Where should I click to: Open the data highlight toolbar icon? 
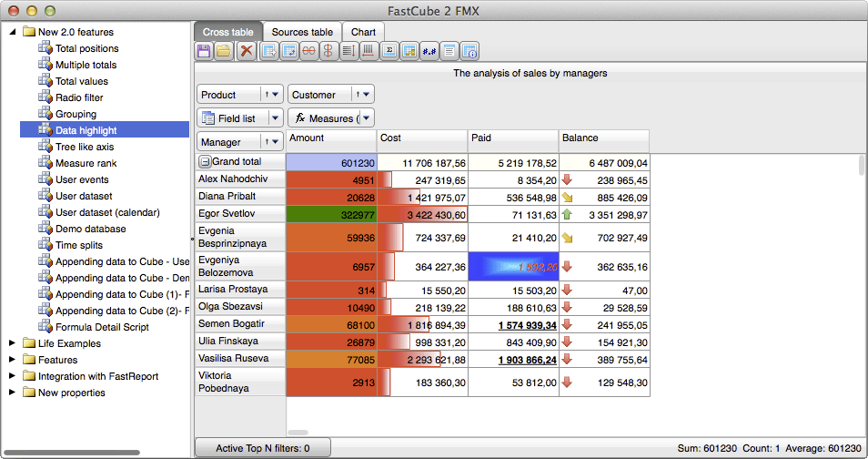[409, 51]
